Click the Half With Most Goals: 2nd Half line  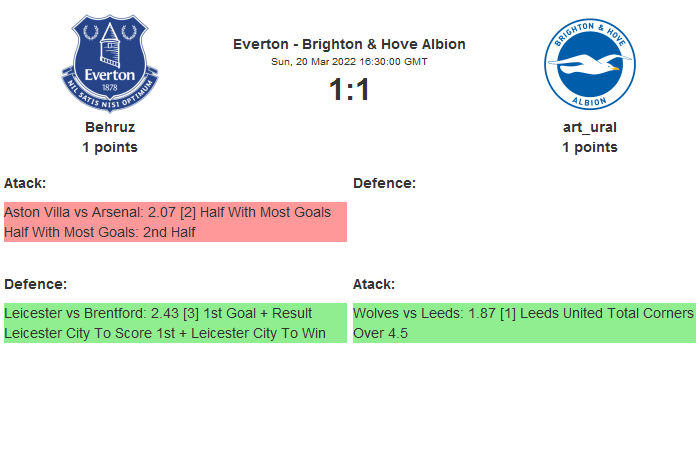[x=100, y=232]
